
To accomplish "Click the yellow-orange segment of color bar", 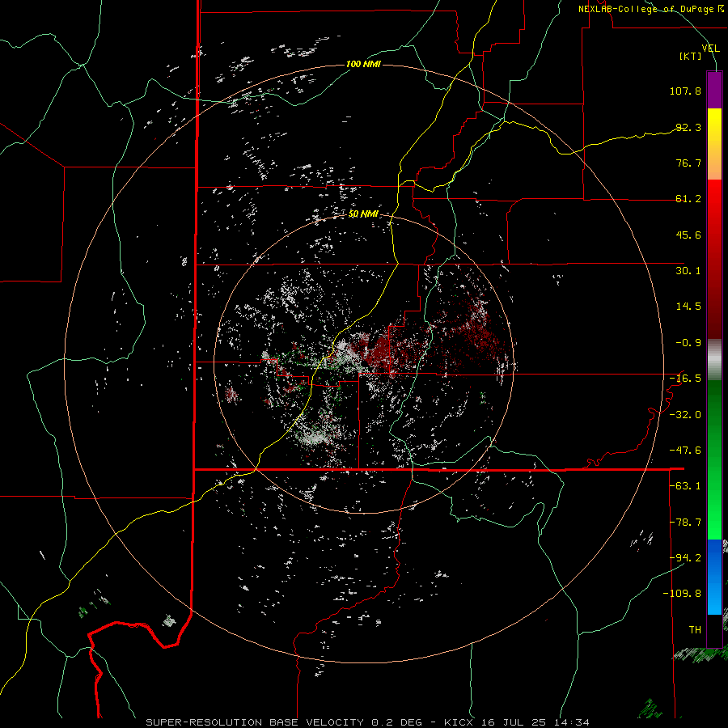I will pyautogui.click(x=714, y=144).
